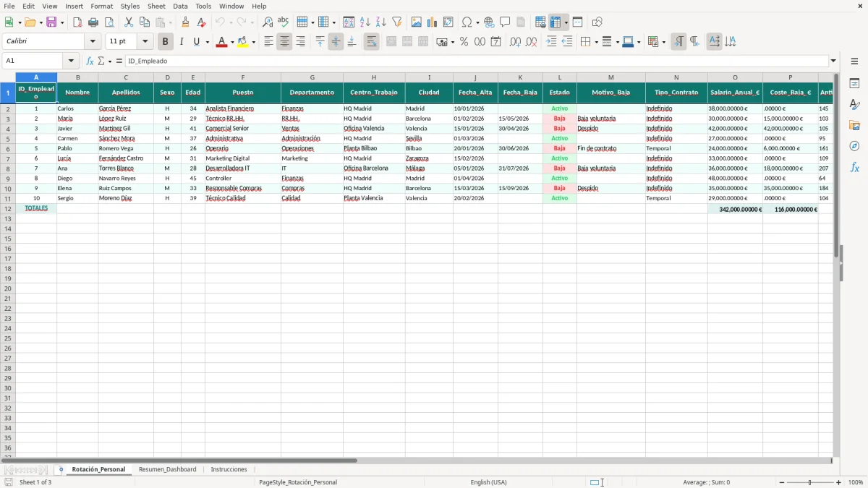
Task: Click Clone Formatting paintbrush icon
Action: 186,22
